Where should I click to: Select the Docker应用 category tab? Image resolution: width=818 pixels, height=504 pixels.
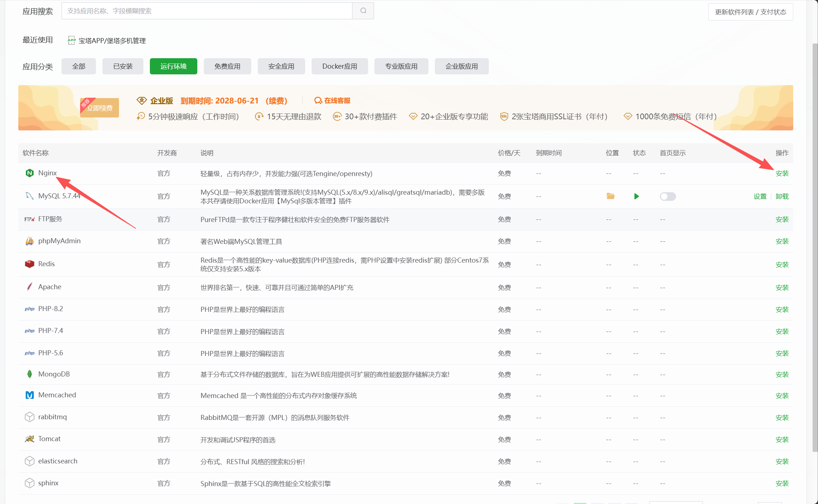[340, 66]
